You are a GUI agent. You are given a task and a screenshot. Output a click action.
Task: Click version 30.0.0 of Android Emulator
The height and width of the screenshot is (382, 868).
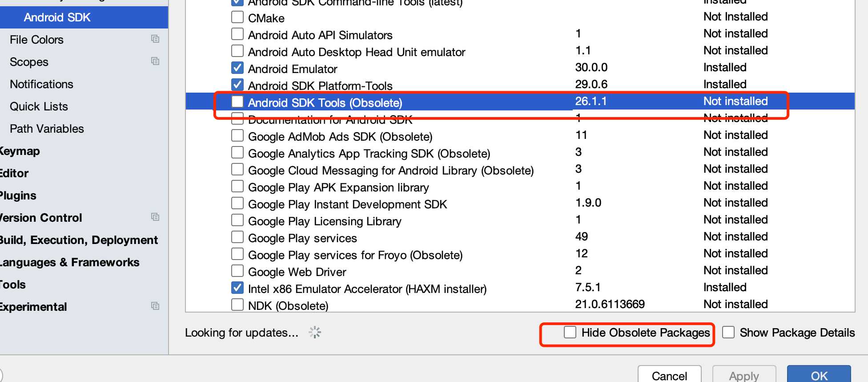click(x=591, y=67)
